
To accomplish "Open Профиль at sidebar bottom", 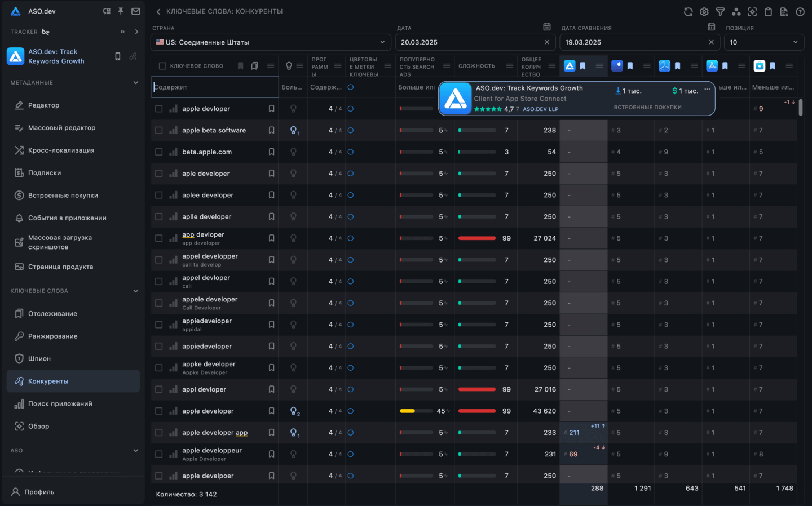I will point(39,492).
